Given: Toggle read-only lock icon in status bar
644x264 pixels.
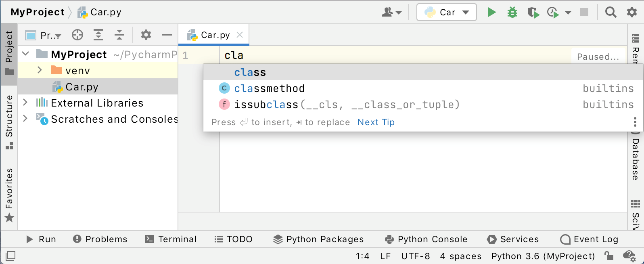Looking at the screenshot, I should [x=608, y=256].
